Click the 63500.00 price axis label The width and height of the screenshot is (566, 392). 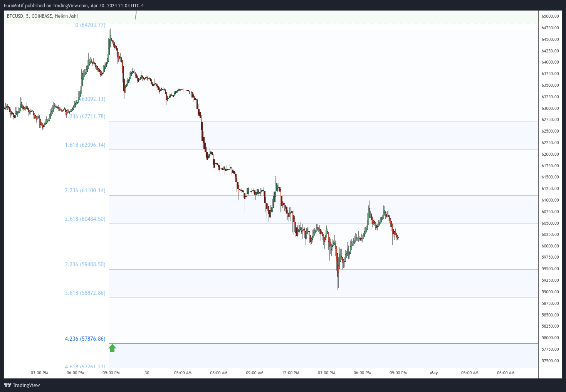tap(550, 85)
